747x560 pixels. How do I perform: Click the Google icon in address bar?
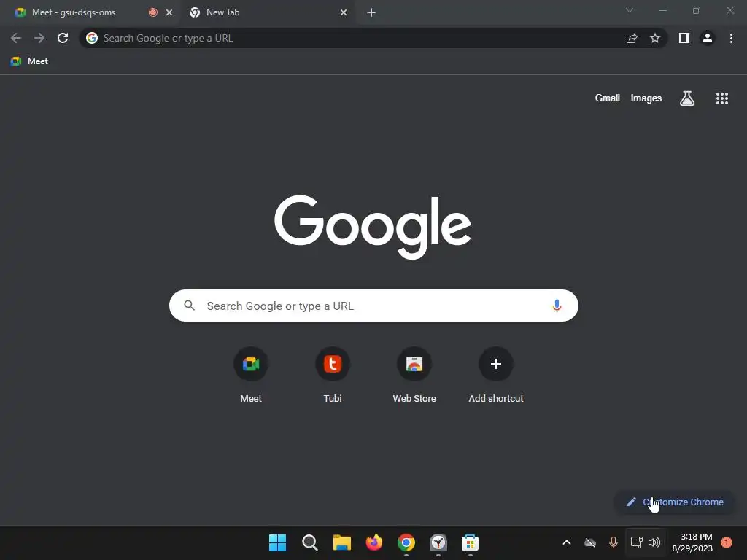tap(92, 38)
